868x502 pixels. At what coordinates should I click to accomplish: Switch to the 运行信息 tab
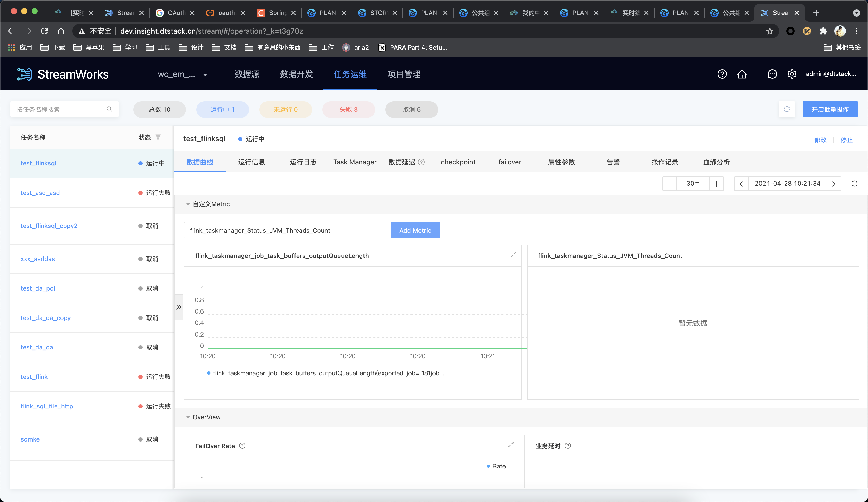click(x=251, y=162)
